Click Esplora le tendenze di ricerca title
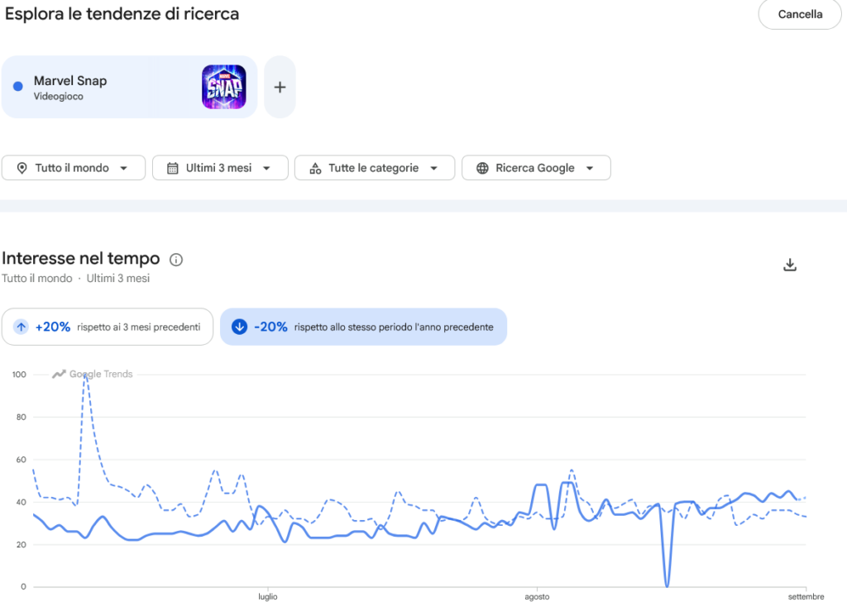The width and height of the screenshot is (847, 616). click(x=122, y=13)
